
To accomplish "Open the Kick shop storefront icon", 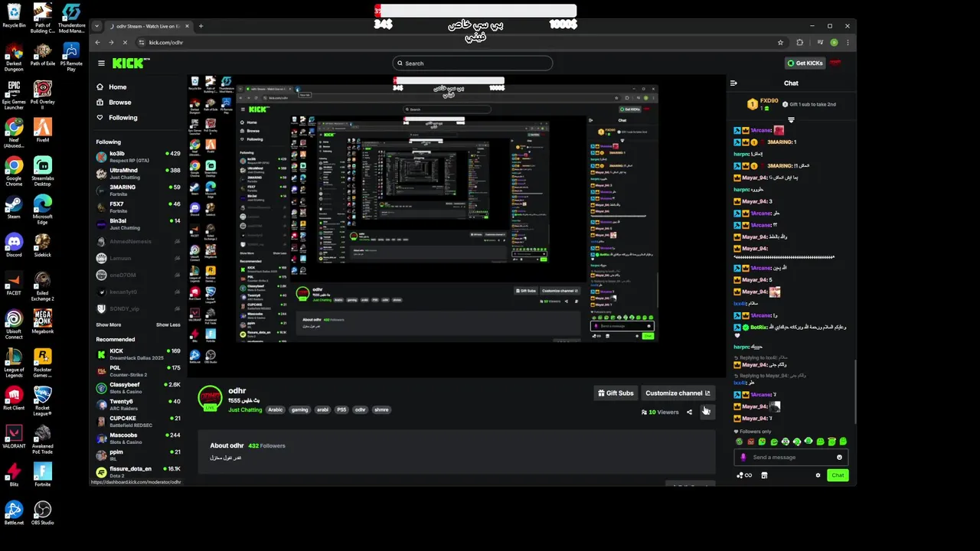I will pos(764,475).
